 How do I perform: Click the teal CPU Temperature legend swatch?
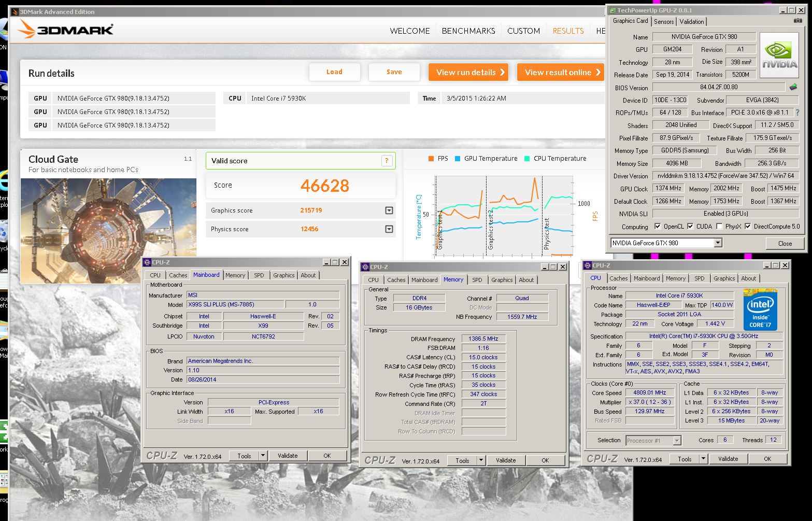coord(527,159)
